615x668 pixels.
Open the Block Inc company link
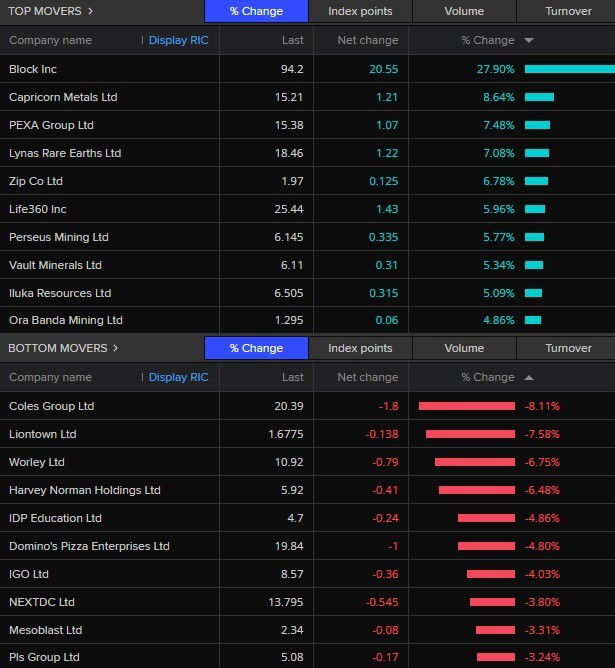[34, 69]
